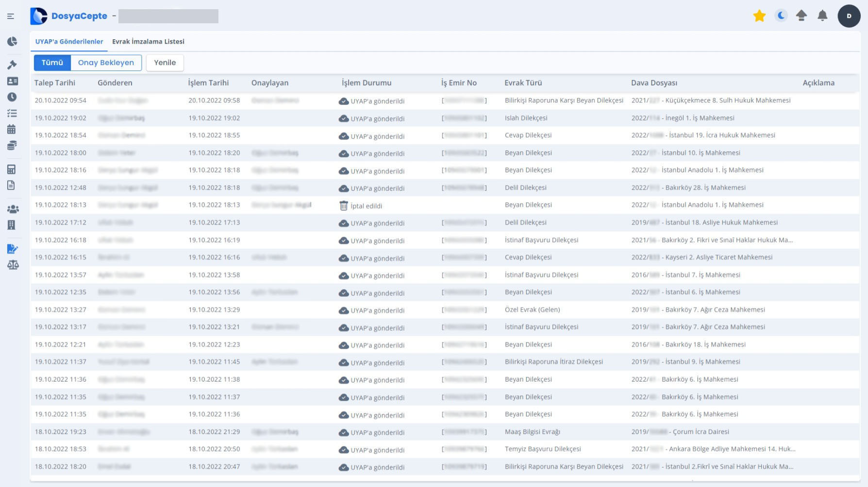Select the Temyiz Başvuru Dilekçesi cell

click(x=543, y=449)
